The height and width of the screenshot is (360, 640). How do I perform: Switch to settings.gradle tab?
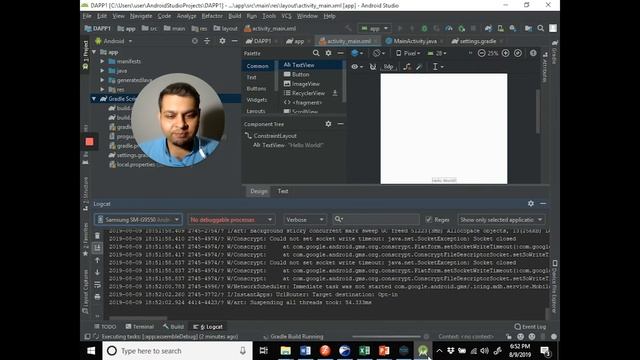tap(477, 41)
